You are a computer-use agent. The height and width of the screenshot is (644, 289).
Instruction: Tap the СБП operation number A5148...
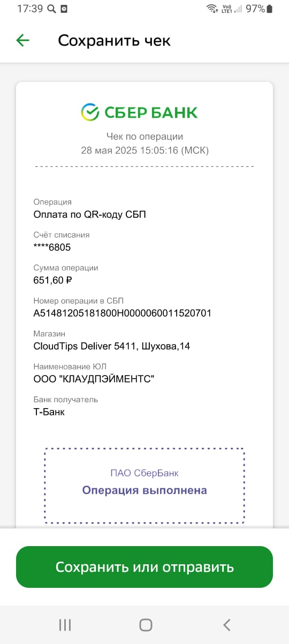click(122, 313)
